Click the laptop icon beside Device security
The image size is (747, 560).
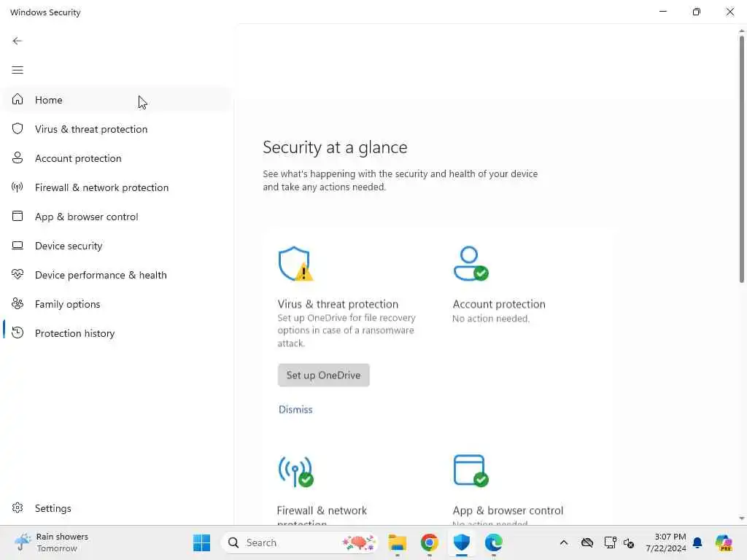18,245
